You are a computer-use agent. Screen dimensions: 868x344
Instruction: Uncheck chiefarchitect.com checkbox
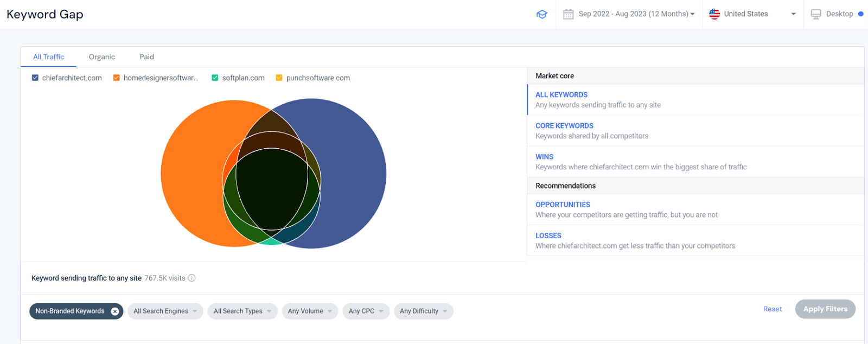click(x=35, y=78)
